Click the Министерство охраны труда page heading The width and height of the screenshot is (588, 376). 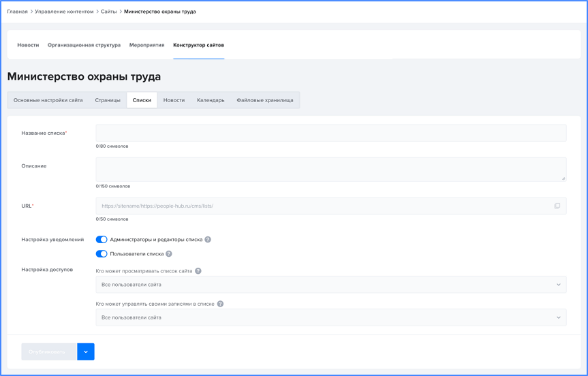(84, 76)
